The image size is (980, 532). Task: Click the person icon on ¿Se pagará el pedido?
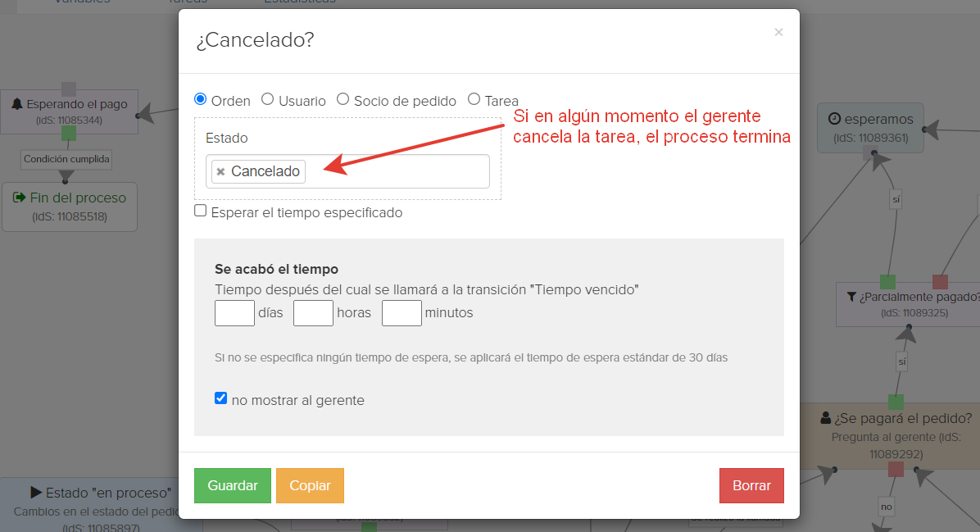(x=826, y=417)
